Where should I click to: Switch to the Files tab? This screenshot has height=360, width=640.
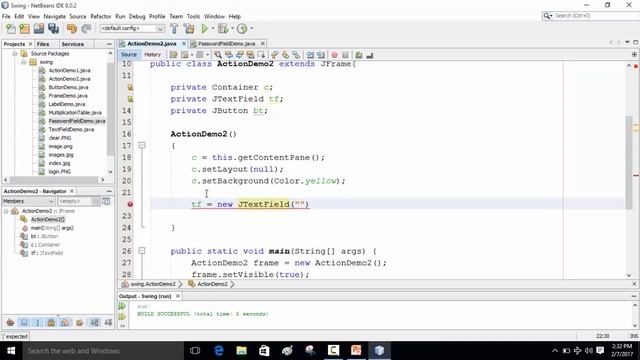(43, 44)
